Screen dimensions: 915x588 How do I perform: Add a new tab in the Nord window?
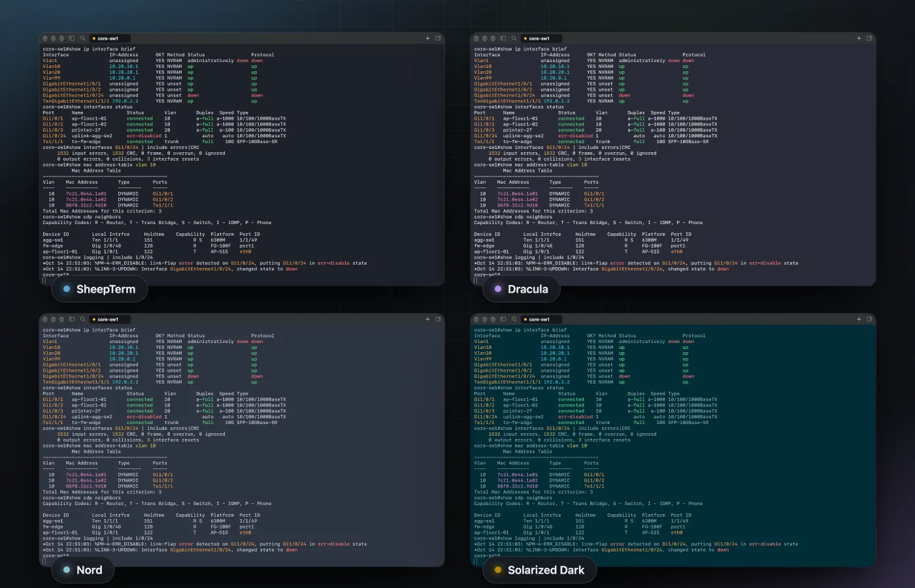pos(428,319)
